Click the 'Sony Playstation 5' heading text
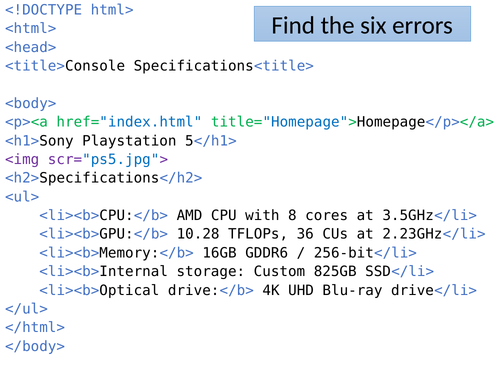Screen dimensions: 500x375 click(x=116, y=141)
